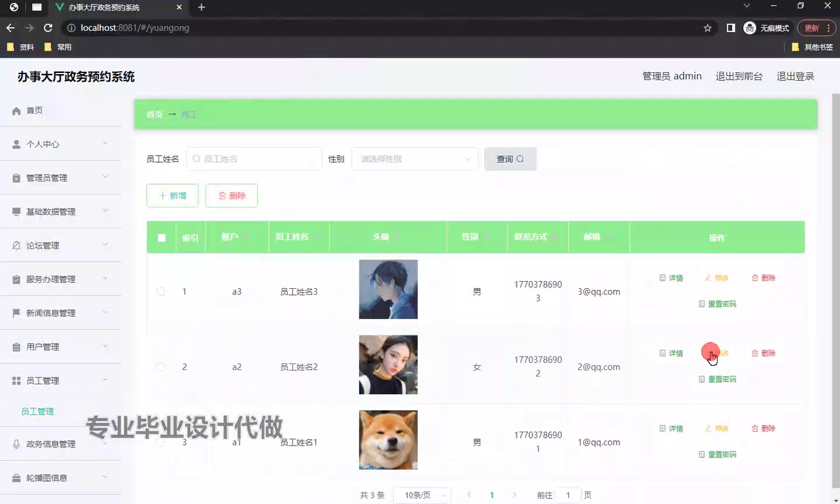Open the 常用 bookmarks folder
This screenshot has width=840, height=504.
coord(58,47)
